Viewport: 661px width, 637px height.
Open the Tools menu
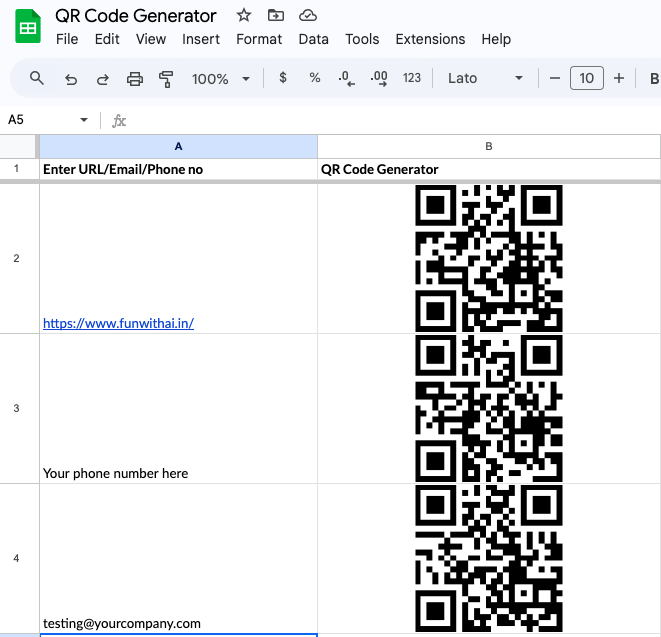pyautogui.click(x=362, y=39)
